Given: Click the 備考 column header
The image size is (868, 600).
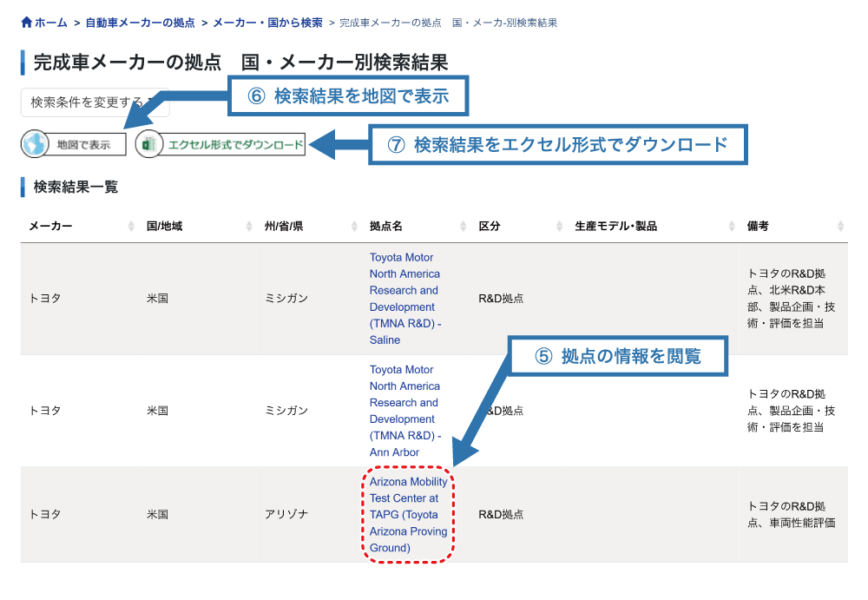Looking at the screenshot, I should pos(758,227).
